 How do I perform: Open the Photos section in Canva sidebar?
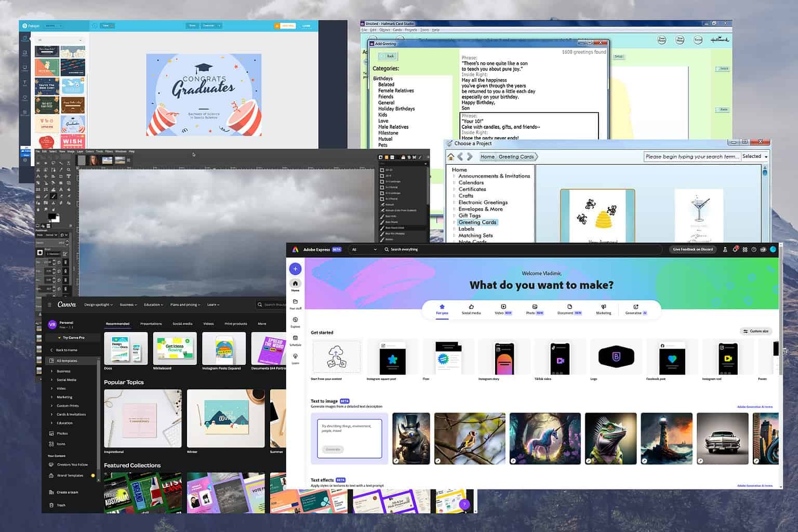click(x=62, y=433)
